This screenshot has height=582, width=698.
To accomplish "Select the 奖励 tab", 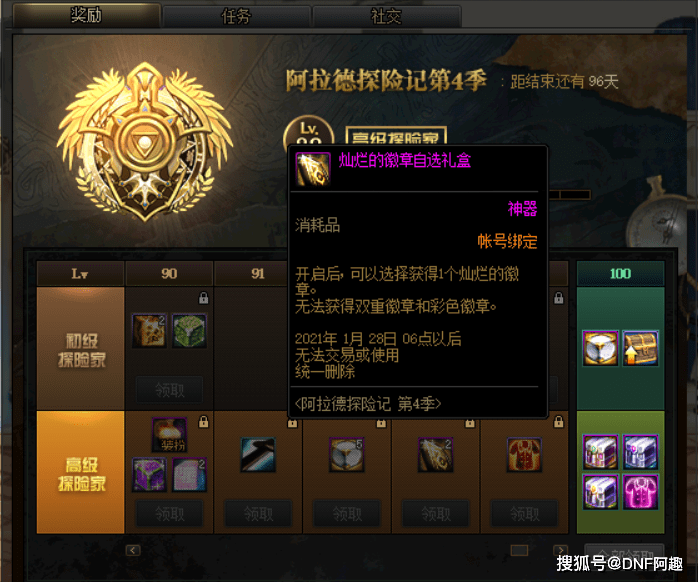I will coord(86,15).
